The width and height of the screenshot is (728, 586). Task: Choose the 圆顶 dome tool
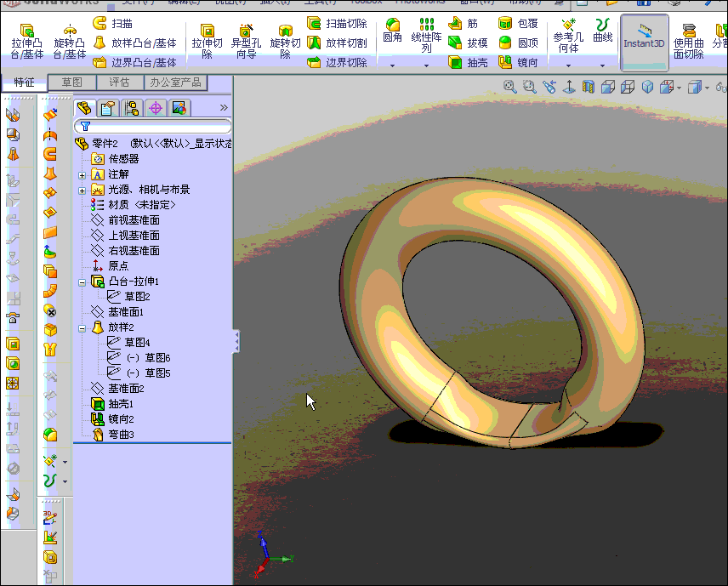coord(518,43)
